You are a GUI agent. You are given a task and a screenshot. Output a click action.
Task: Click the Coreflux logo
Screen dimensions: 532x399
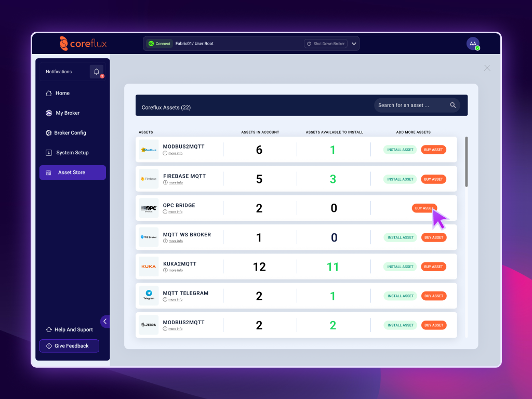tap(83, 44)
